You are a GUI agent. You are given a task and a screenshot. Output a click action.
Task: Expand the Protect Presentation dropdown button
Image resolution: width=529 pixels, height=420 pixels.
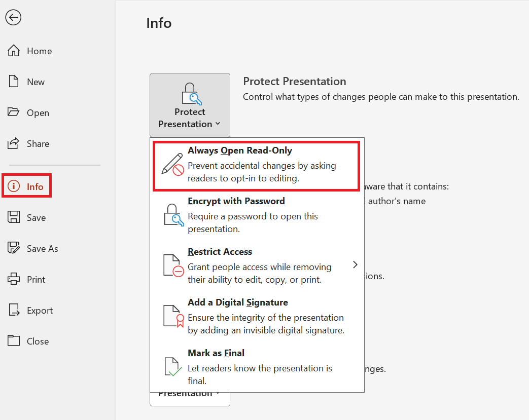pos(190,105)
